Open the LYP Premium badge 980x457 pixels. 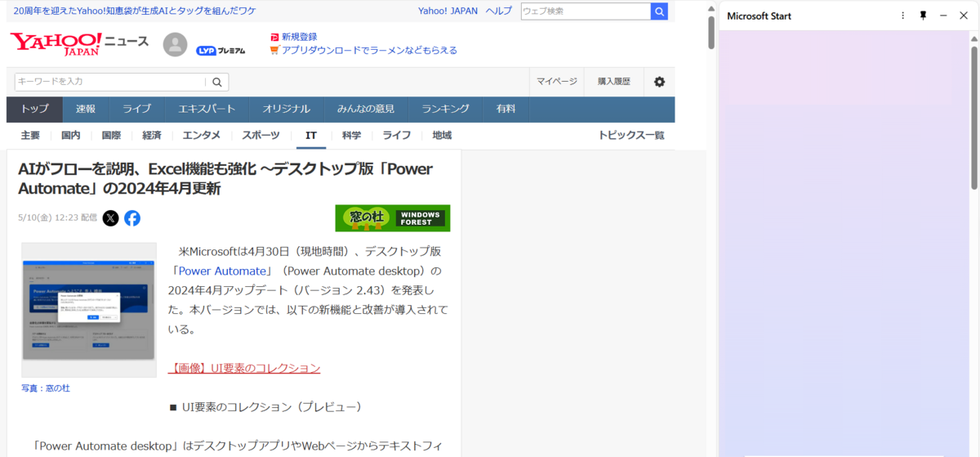[220, 50]
